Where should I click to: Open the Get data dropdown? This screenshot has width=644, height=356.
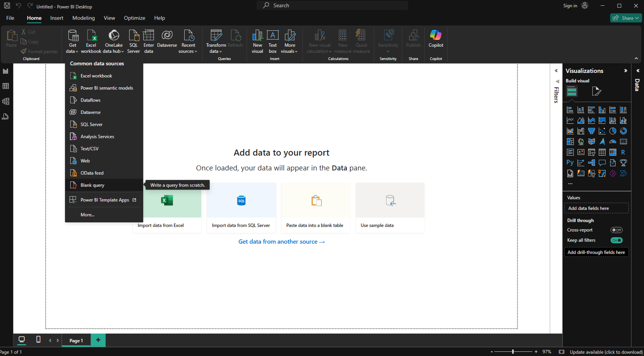click(x=72, y=41)
